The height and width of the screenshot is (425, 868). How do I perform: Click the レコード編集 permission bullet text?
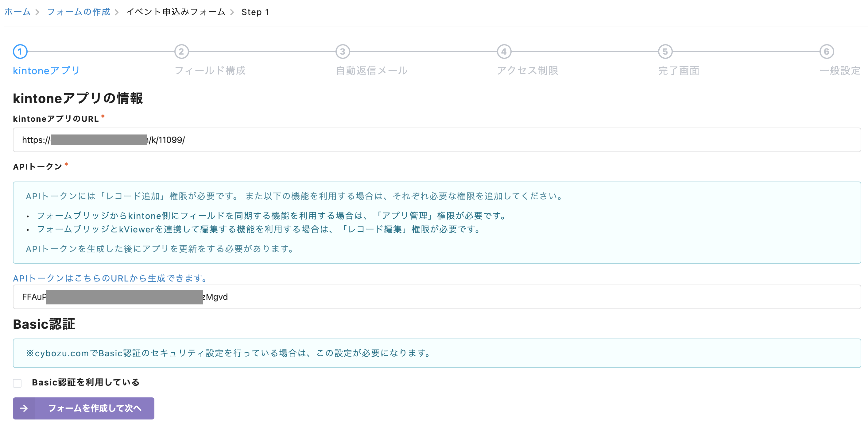pyautogui.click(x=259, y=229)
